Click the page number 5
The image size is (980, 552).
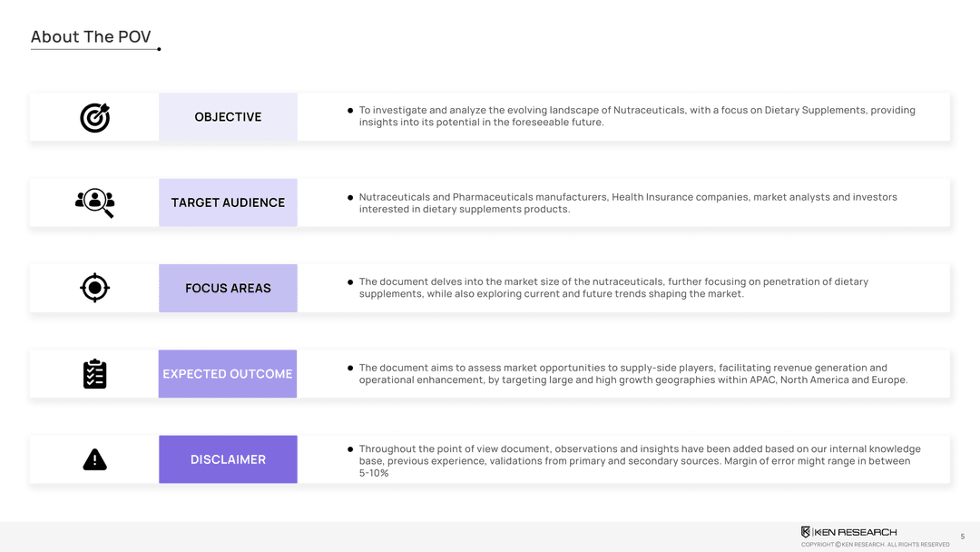[x=963, y=537]
